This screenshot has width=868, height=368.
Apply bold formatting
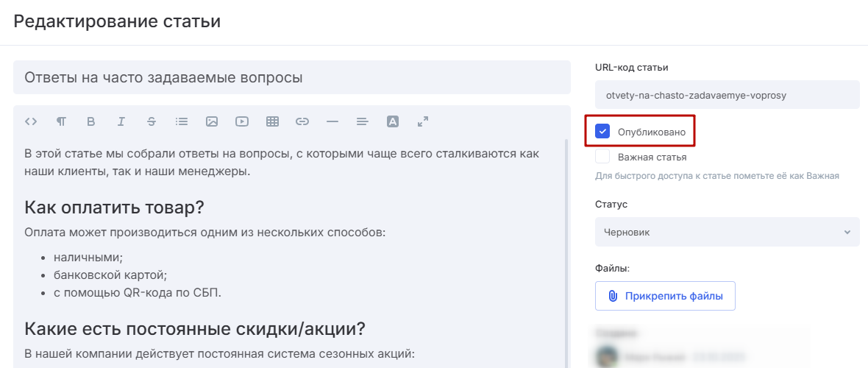click(91, 121)
